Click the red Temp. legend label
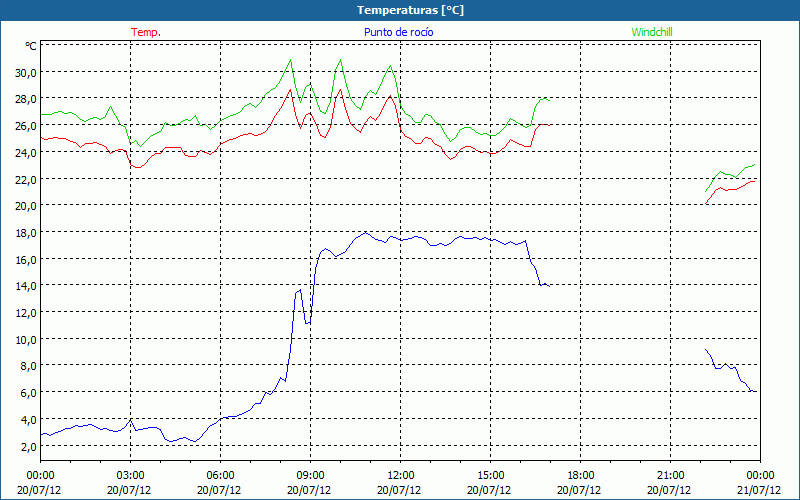The width and height of the screenshot is (800, 500). click(x=146, y=32)
